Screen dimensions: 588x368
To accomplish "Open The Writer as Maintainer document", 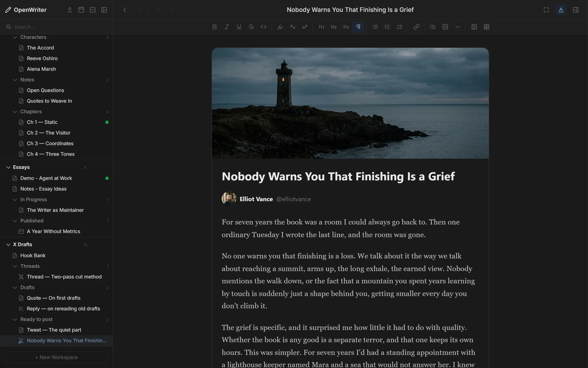I will point(56,210).
